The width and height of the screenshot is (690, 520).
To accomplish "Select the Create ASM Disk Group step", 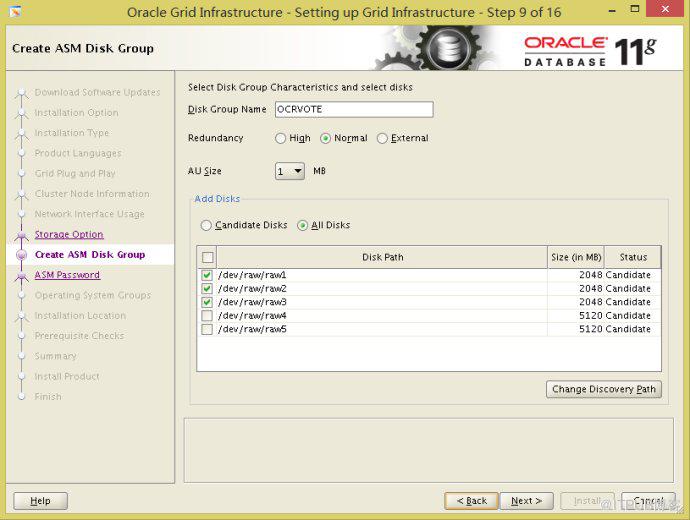I will coord(90,255).
